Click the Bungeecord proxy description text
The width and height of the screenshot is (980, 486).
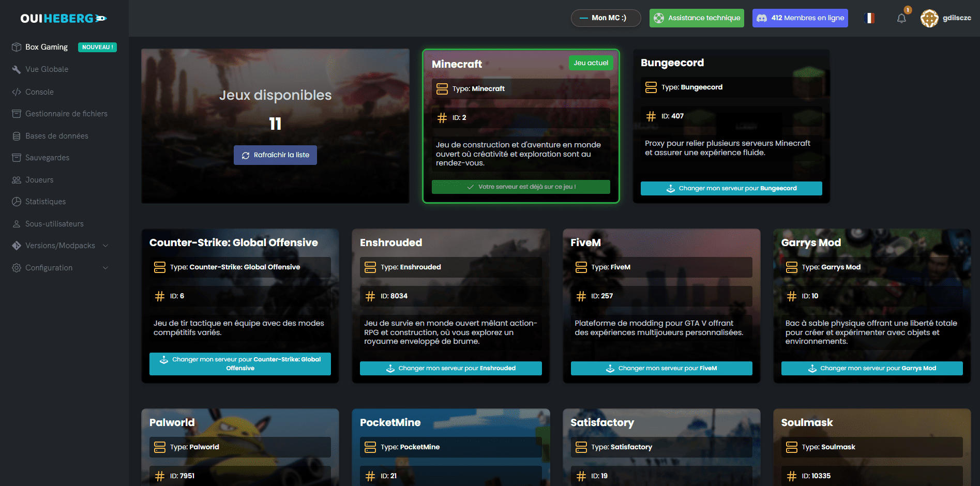click(727, 148)
